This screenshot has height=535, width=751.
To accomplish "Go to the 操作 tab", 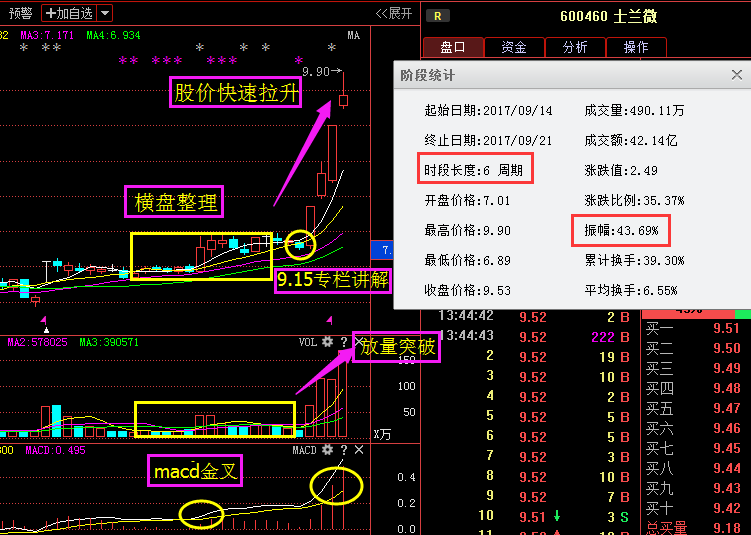I will pos(635,47).
